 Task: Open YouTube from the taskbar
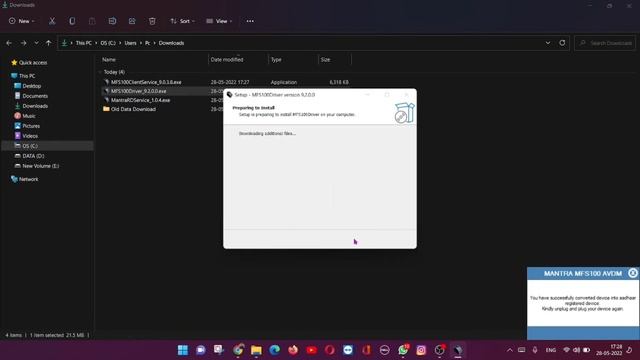click(311, 350)
